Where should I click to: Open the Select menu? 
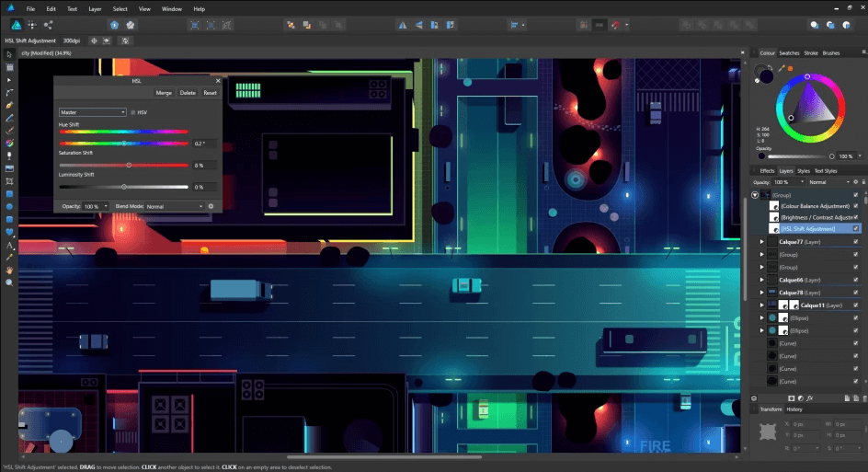tap(120, 9)
